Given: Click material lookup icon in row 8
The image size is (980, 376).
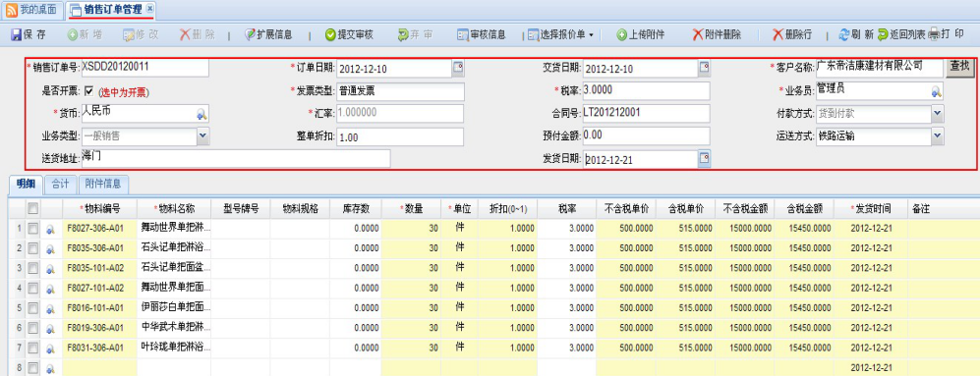Looking at the screenshot, I should pyautogui.click(x=51, y=369).
